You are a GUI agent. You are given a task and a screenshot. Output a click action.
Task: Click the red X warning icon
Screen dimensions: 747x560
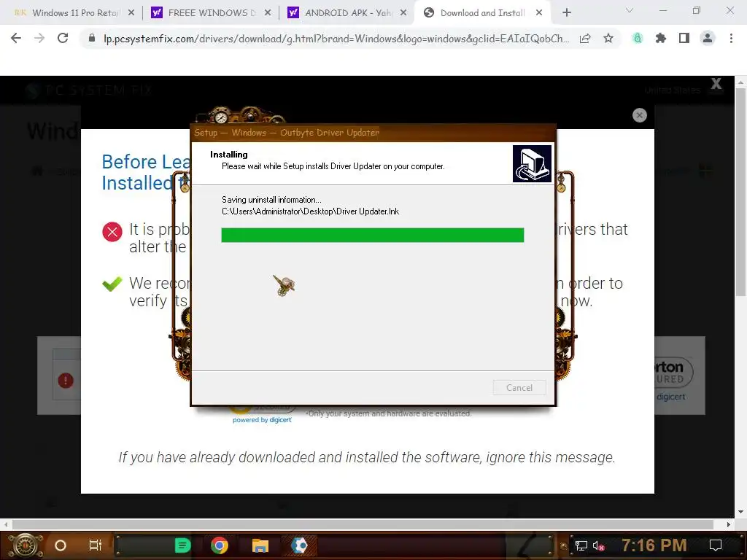click(x=112, y=232)
